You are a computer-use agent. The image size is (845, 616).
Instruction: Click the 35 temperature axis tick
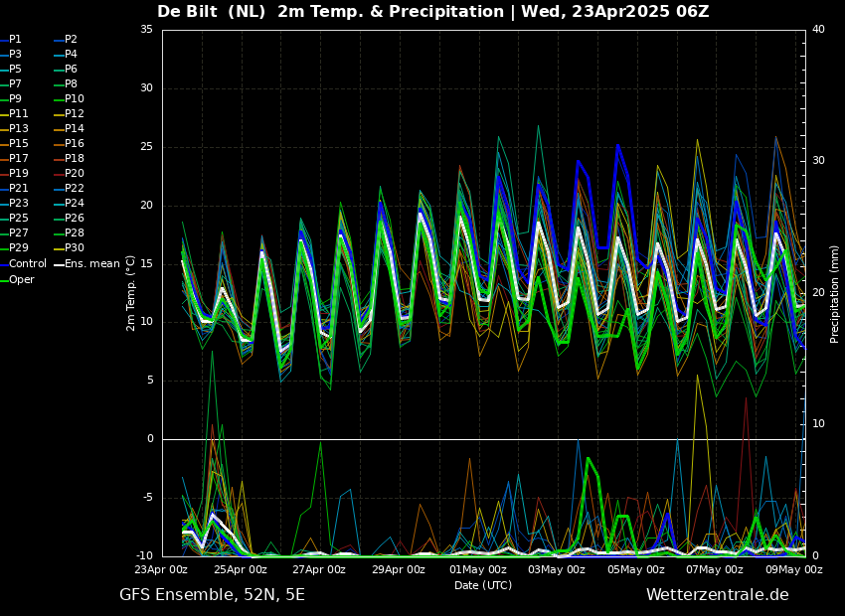(x=146, y=30)
